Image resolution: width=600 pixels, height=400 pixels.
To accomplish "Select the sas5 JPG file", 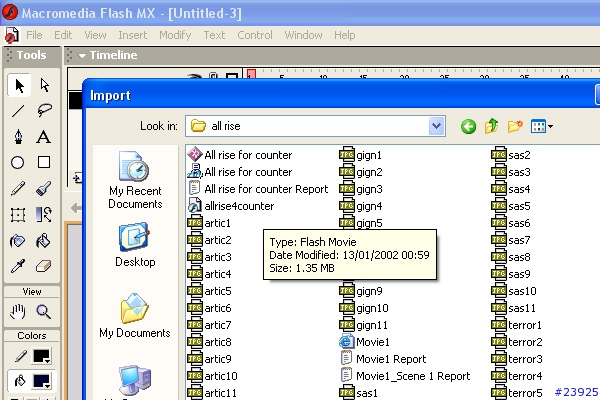I will [511, 206].
